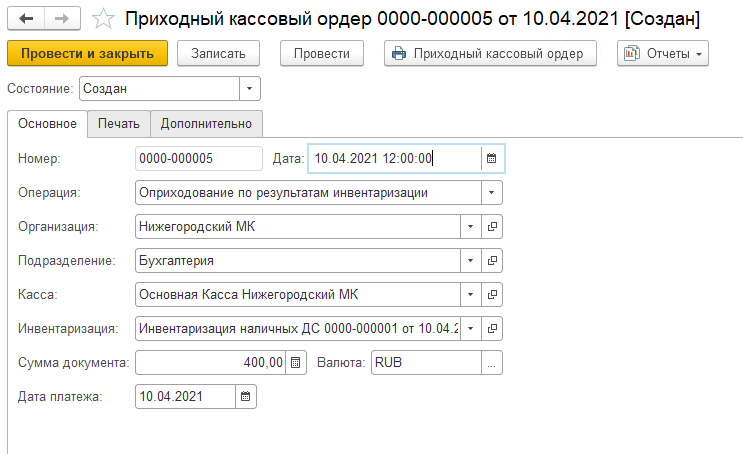Open calendar for Дата платежа field
This screenshot has width=743, height=454.
[x=245, y=397]
